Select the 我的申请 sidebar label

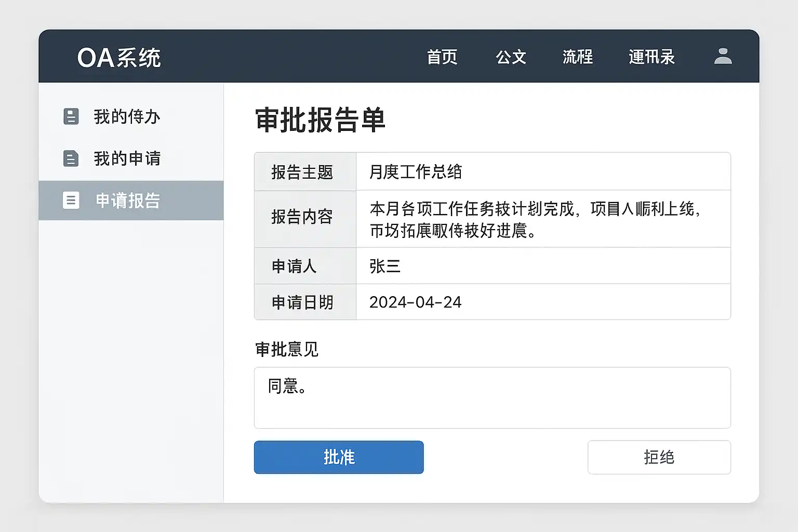tap(127, 158)
